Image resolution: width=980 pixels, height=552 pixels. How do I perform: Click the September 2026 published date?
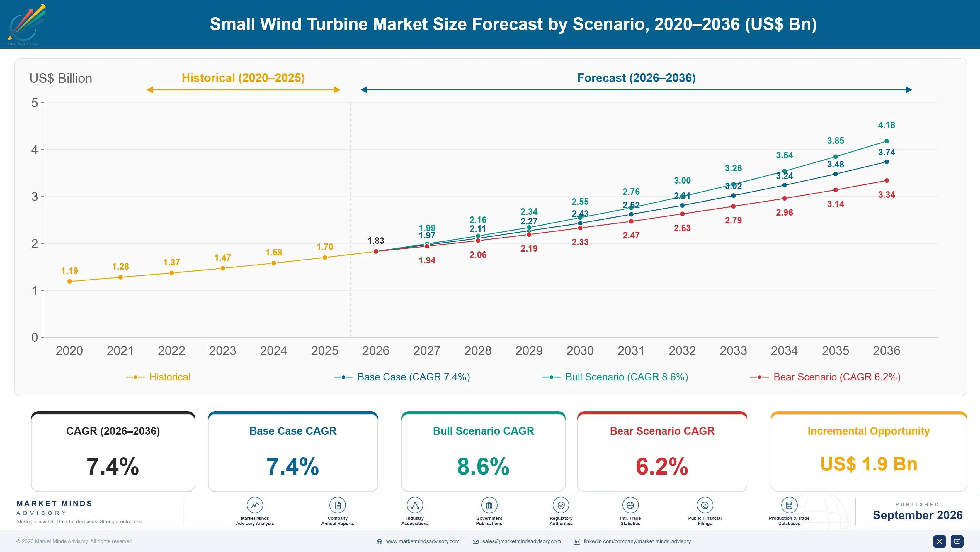tap(918, 515)
